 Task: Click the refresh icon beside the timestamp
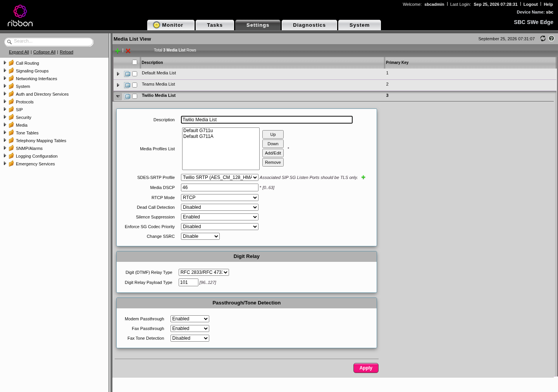coord(543,38)
